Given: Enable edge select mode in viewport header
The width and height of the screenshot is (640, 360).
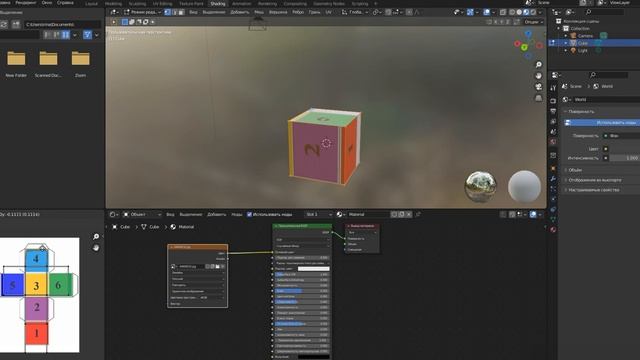Looking at the screenshot, I should (174, 12).
